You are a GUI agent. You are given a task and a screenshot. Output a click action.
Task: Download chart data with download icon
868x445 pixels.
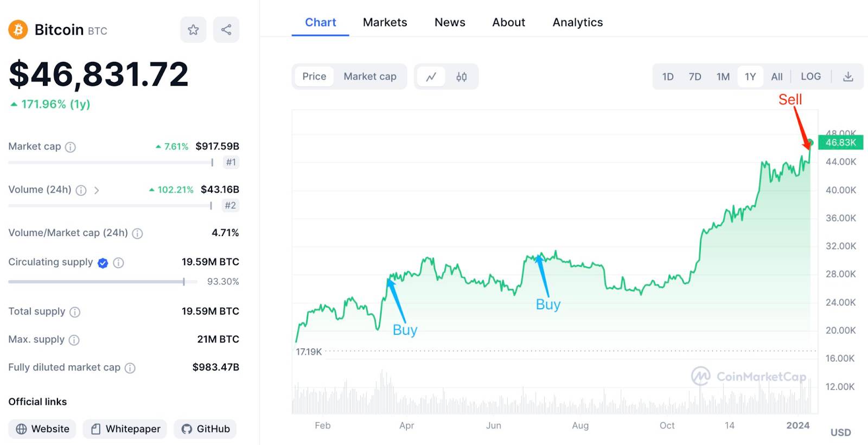[x=848, y=77]
